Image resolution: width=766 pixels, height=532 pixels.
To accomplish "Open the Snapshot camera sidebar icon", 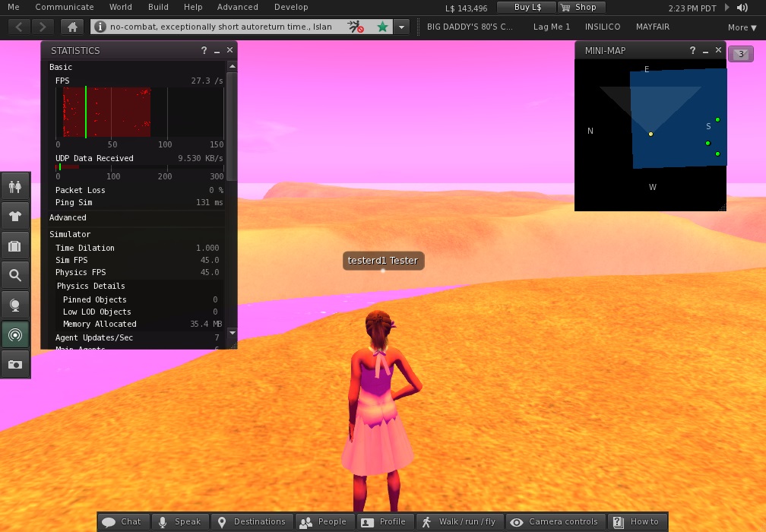I will coord(15,365).
